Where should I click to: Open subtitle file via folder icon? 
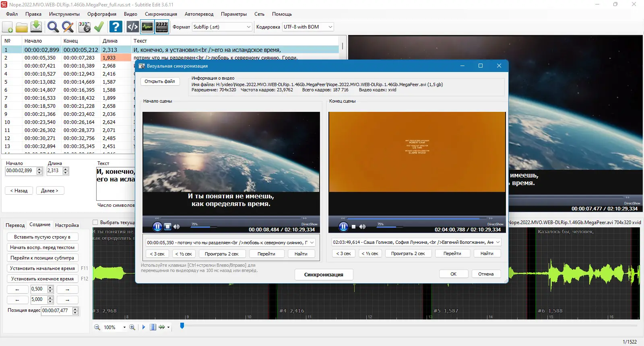point(22,27)
